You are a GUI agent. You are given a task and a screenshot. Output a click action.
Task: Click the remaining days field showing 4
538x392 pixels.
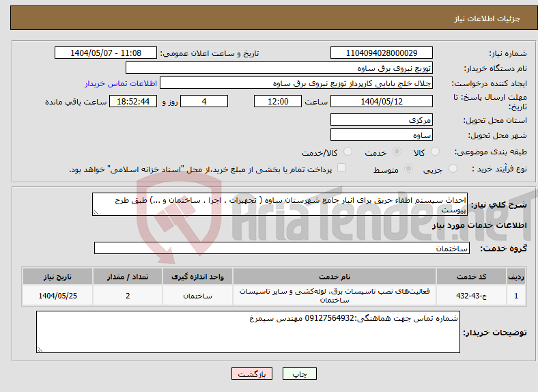[x=204, y=101]
